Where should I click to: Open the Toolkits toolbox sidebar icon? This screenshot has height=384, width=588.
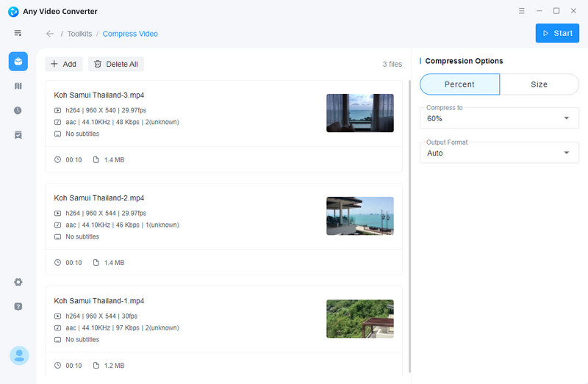tap(18, 62)
